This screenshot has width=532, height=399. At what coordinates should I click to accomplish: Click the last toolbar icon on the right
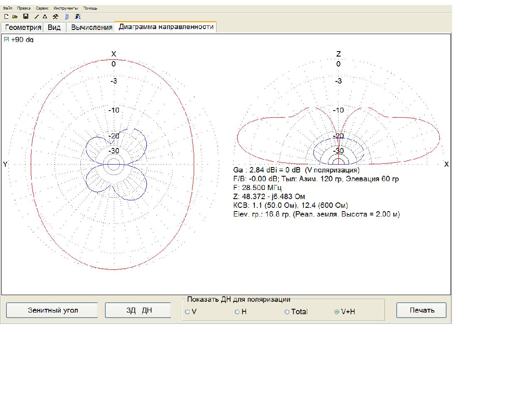pyautogui.click(x=78, y=17)
